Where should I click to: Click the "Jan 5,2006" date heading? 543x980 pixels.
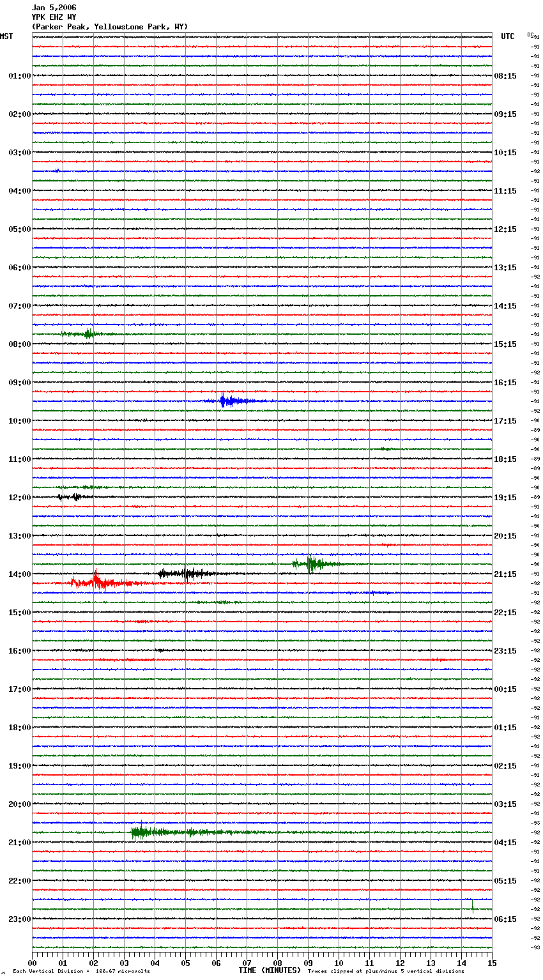(x=54, y=8)
